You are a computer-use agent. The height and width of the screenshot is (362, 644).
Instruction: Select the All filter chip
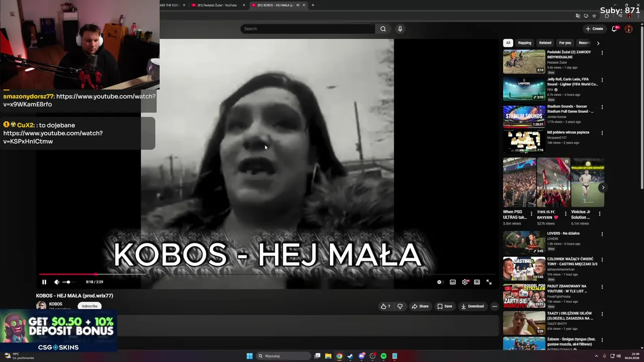[508, 43]
